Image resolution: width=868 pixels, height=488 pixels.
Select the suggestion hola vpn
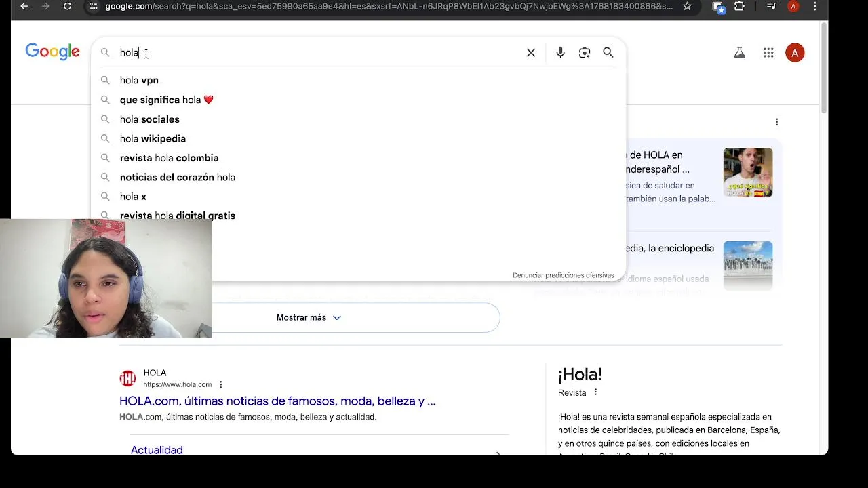tap(358, 80)
